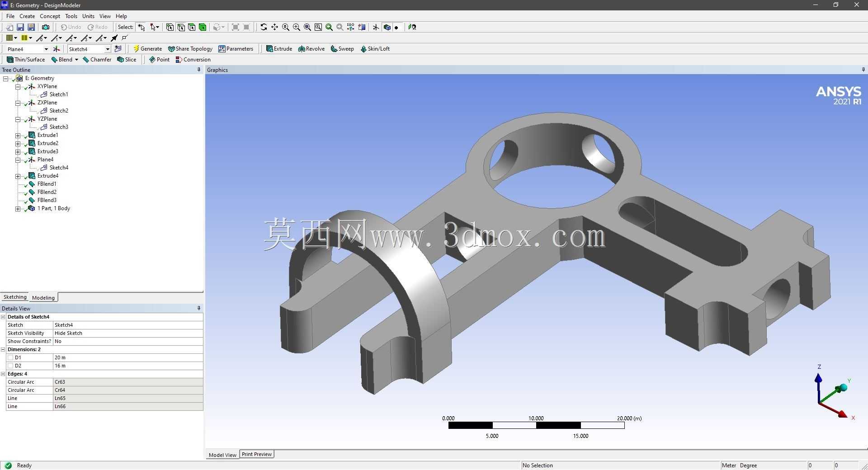
Task: Toggle the Display Points dot icon
Action: [x=396, y=27]
